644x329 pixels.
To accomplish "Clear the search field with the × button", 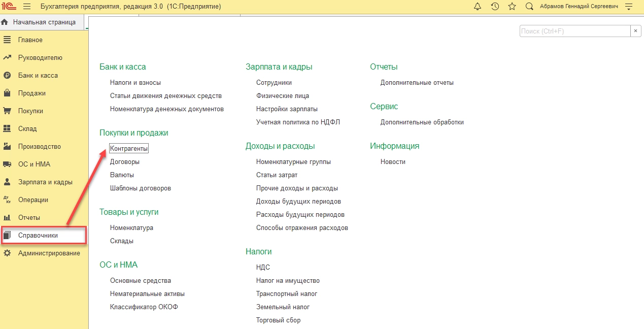I will 636,31.
